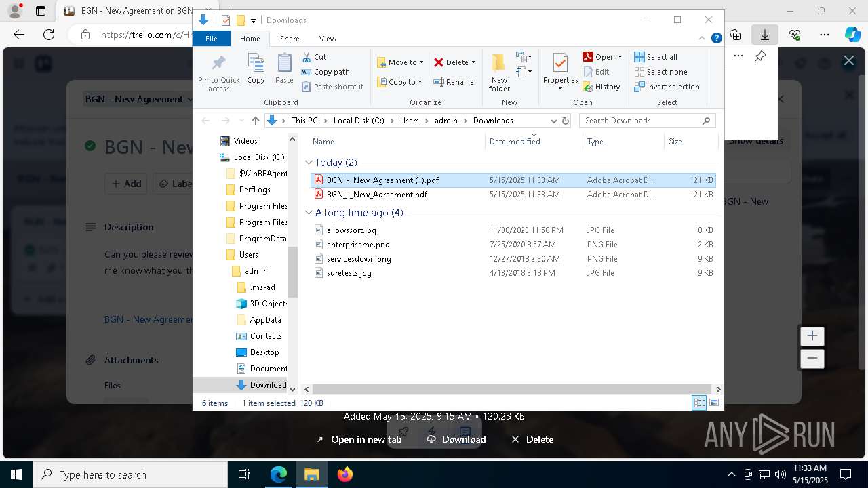This screenshot has height=488, width=868.
Task: Minimize the ribbon with chevron
Action: tap(702, 39)
